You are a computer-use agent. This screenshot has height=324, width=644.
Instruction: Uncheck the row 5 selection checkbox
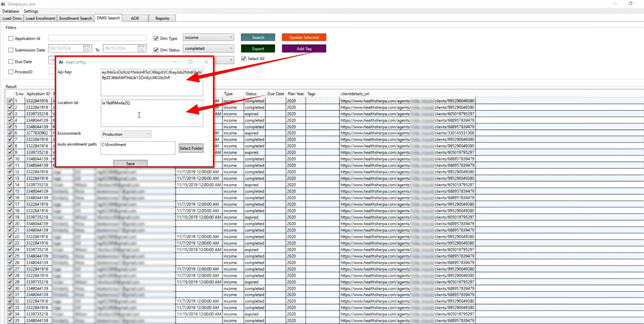[x=10, y=126]
